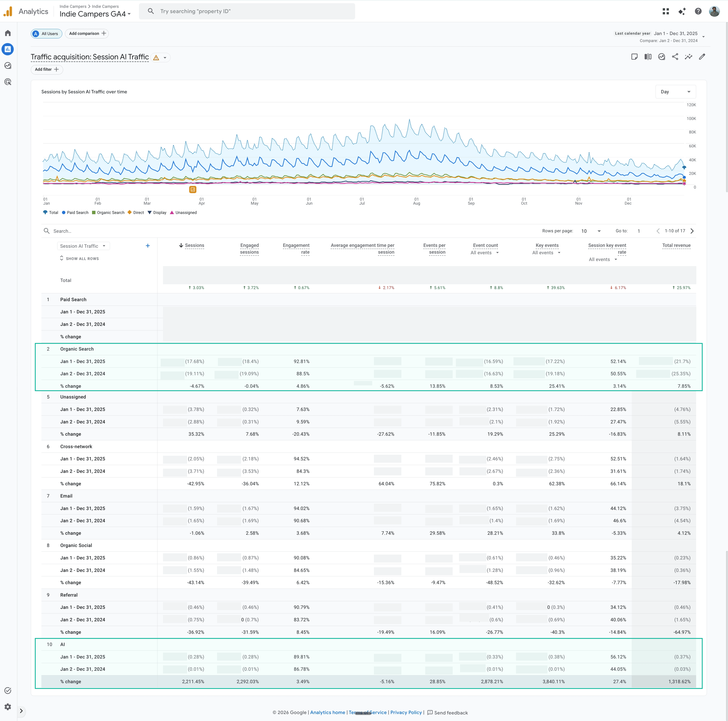Open the user account avatar
Image resolution: width=728 pixels, height=721 pixels.
pyautogui.click(x=714, y=11)
